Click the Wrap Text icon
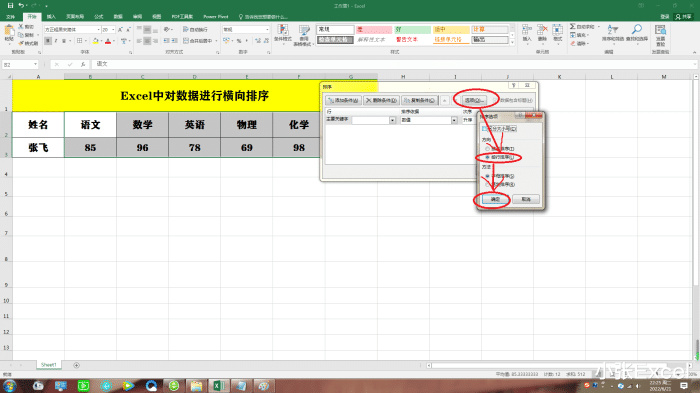Viewport: 700px width, 393px height. 186,29
